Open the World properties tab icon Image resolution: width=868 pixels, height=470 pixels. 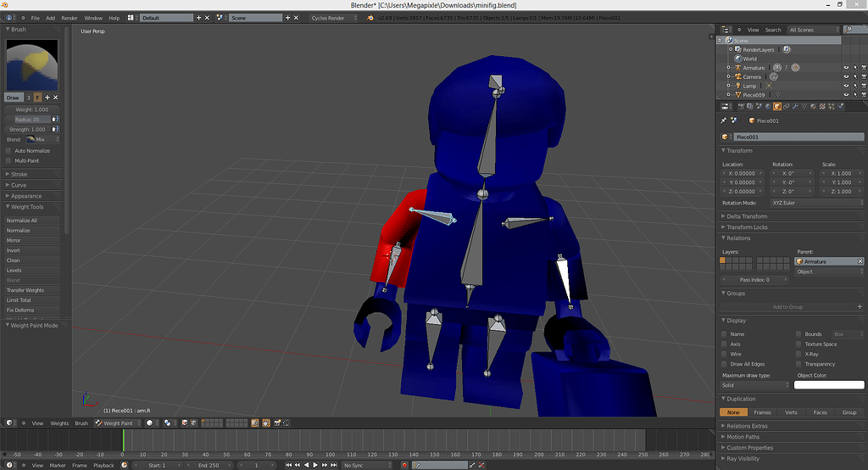(768, 106)
